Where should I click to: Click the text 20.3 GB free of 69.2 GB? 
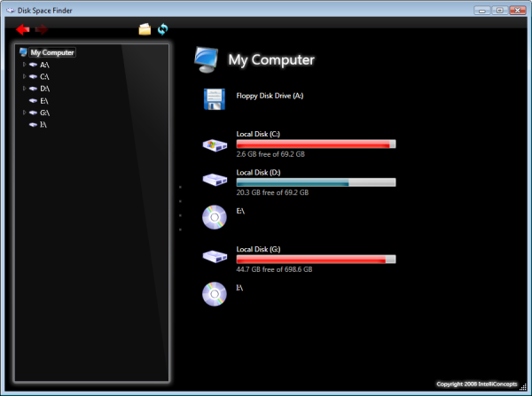272,192
